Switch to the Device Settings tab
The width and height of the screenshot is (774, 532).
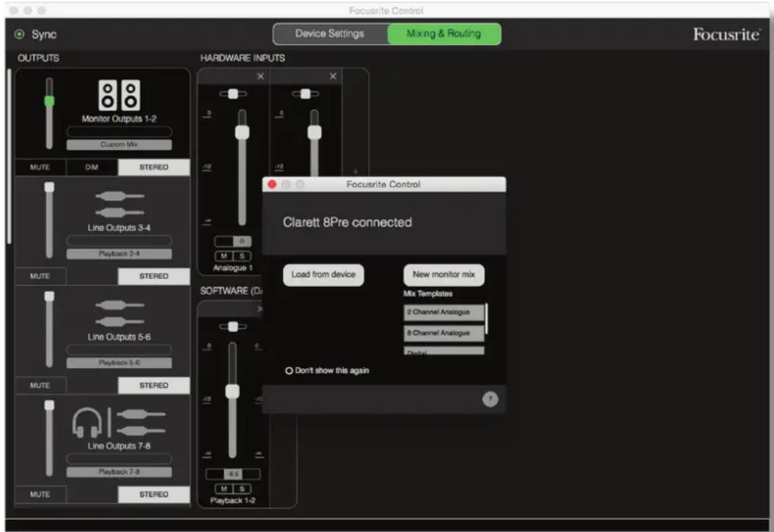pyautogui.click(x=330, y=34)
